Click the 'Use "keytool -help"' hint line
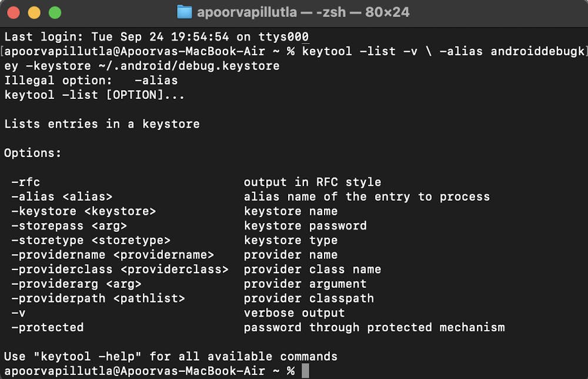This screenshot has height=379, width=588. click(x=171, y=356)
